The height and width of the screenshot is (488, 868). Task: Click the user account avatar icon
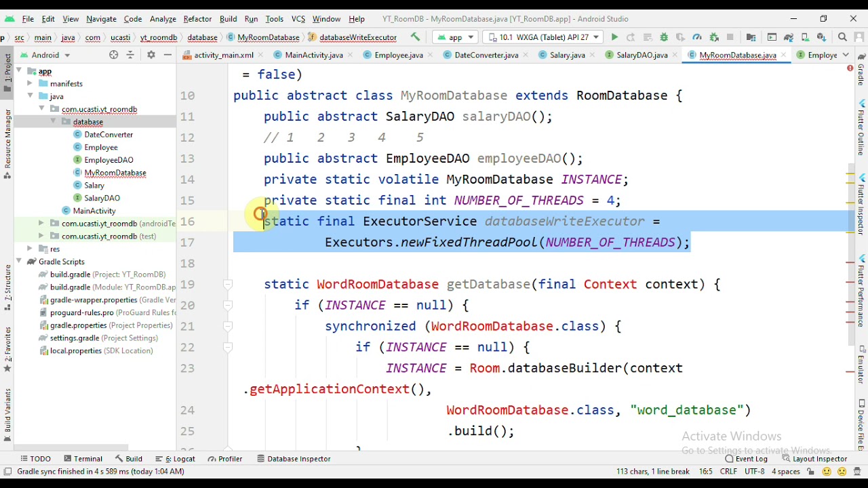click(x=859, y=37)
